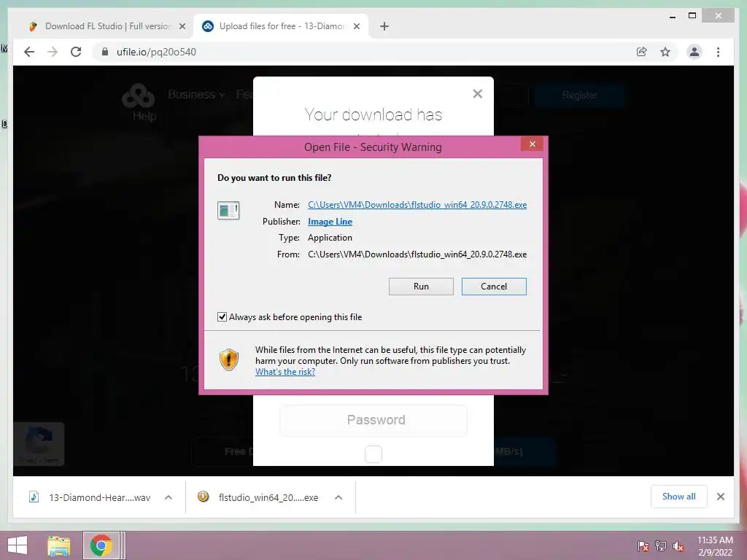Open the Windows Start menu
Screen dimensions: 747x560
pyautogui.click(x=18, y=545)
